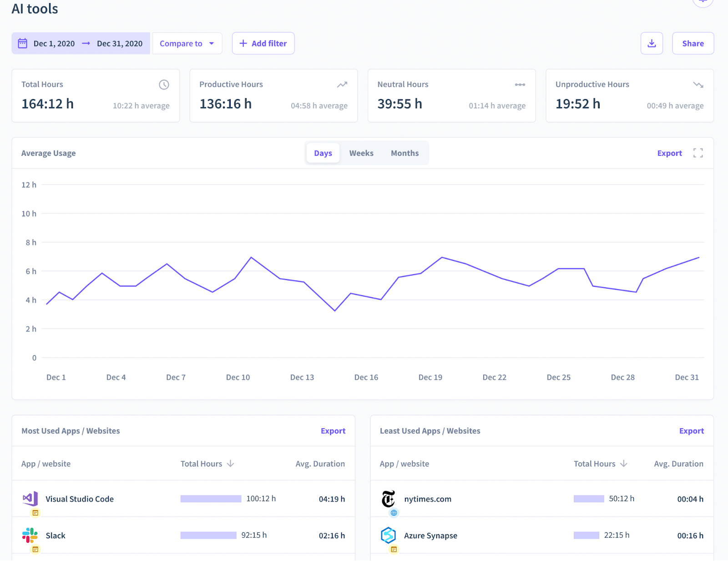
Task: Click Visual Studio Code usage bar
Action: [211, 499]
